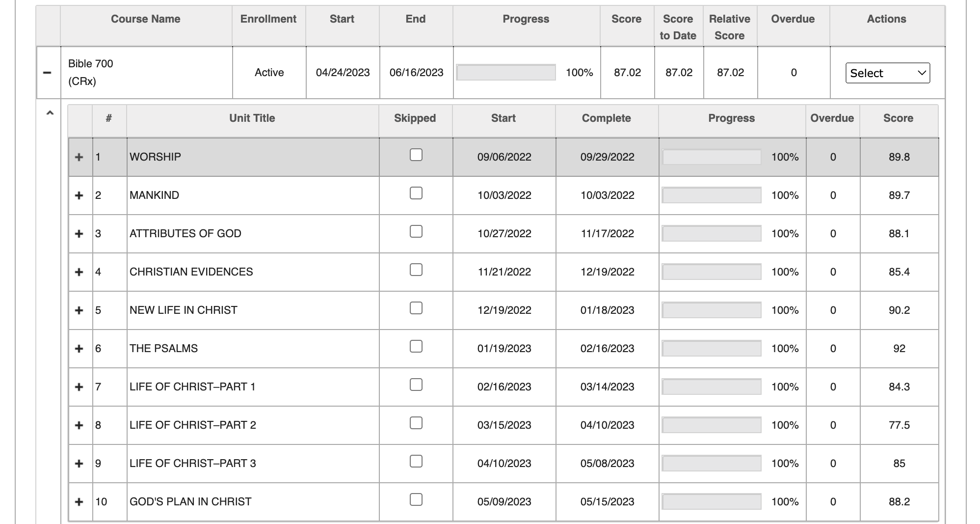Click the Bible 700 (CRx) course name
Image resolution: width=980 pixels, height=524 pixels.
90,73
